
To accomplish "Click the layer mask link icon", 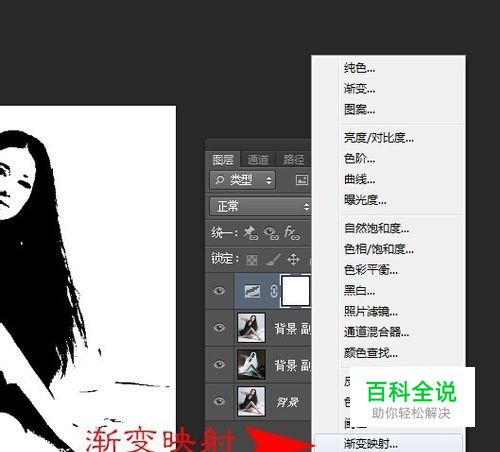I will (274, 291).
